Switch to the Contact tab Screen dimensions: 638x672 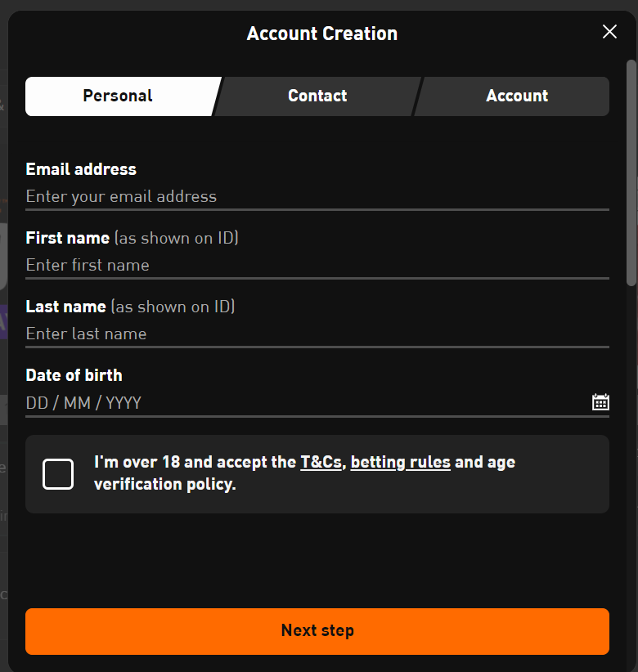317,96
